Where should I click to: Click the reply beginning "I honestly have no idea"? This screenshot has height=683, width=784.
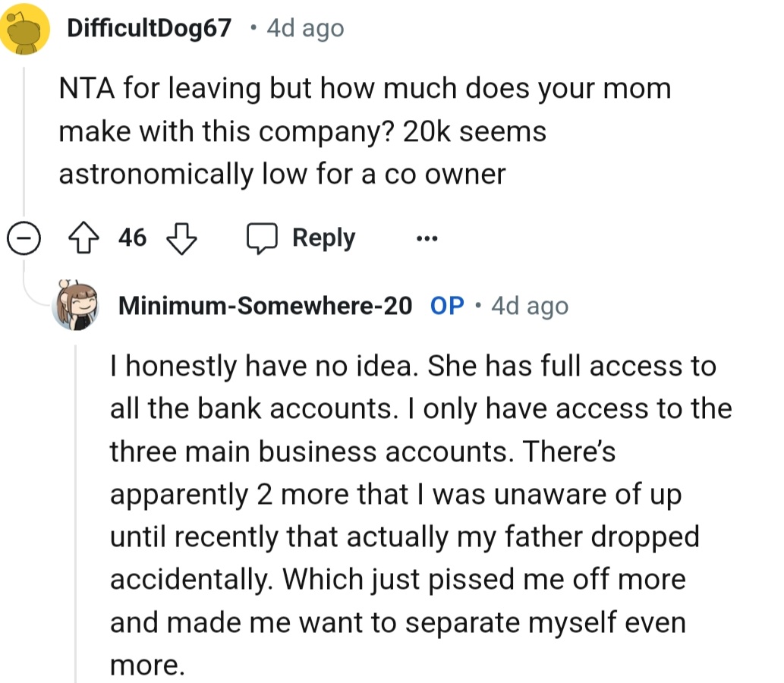(x=413, y=367)
